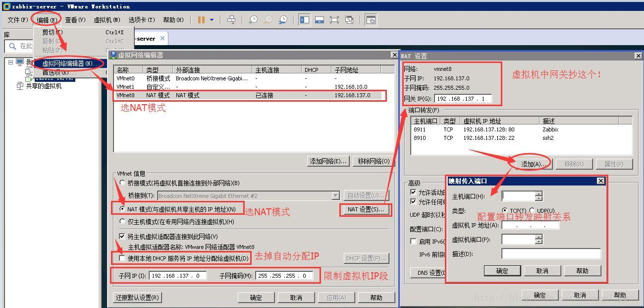Screen dimensions: 644x308
Task: Select 共享的虚拟机 in the library tree
Action: [x=44, y=86]
